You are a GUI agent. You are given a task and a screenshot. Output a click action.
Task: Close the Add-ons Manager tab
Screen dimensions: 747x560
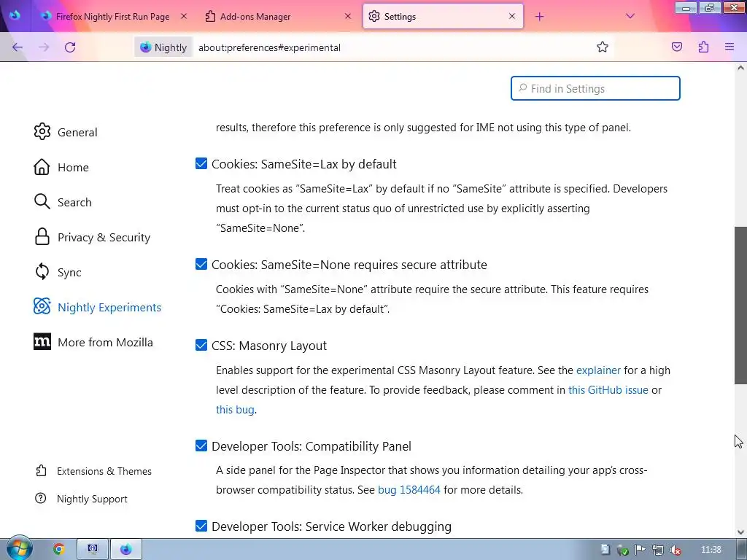(348, 16)
